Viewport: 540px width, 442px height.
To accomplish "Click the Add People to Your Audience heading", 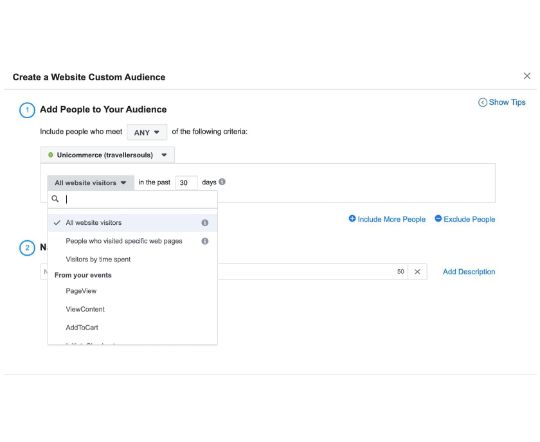I will point(103,110).
